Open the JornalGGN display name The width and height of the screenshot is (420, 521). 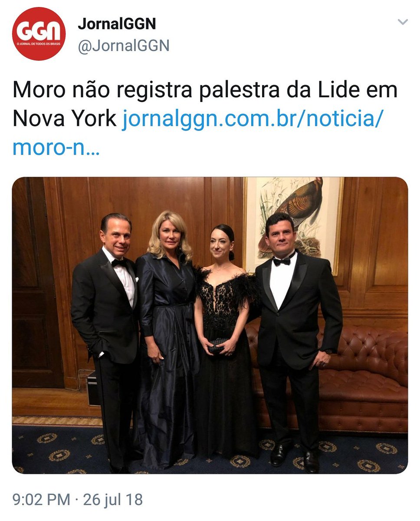117,24
